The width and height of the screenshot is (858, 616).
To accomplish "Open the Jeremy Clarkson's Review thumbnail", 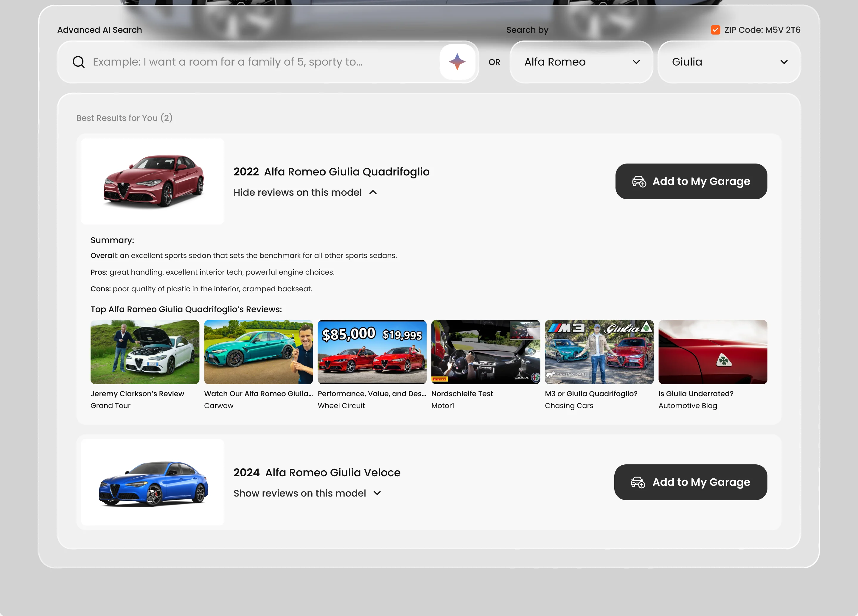I will (145, 352).
